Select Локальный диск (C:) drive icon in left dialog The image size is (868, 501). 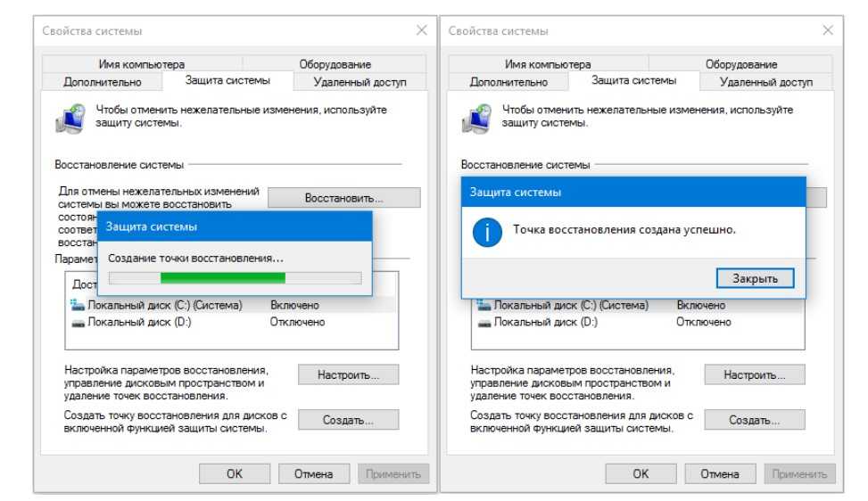[x=78, y=306]
